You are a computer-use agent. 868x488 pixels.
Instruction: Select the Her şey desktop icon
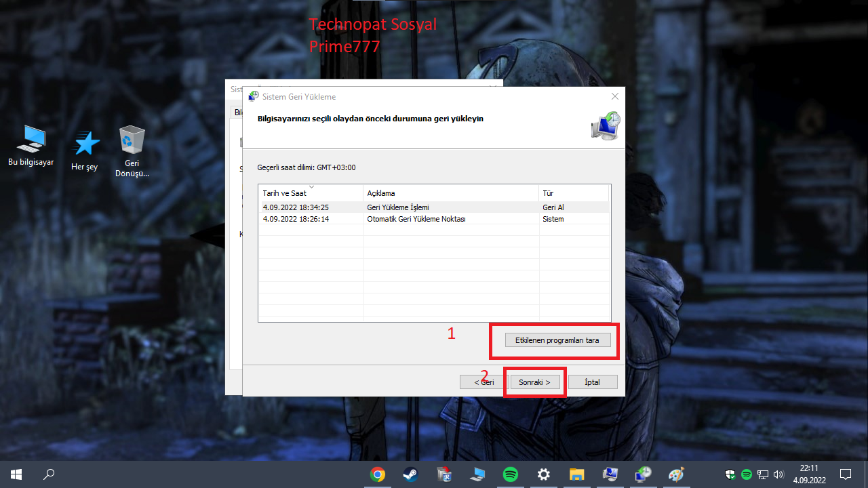pyautogui.click(x=85, y=150)
